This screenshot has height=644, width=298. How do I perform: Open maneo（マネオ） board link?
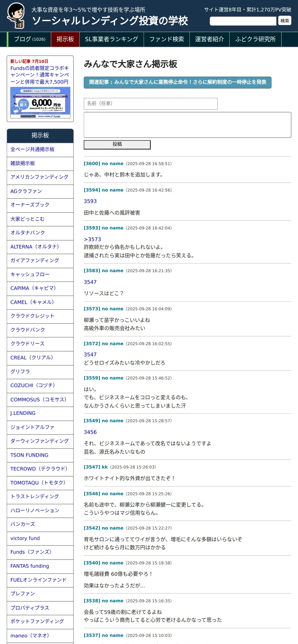(x=40, y=636)
